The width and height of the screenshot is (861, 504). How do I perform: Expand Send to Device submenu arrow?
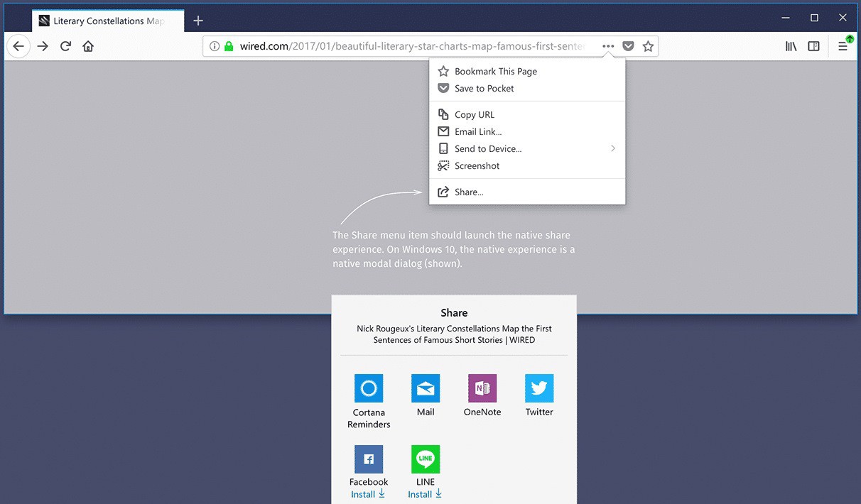[x=613, y=148]
